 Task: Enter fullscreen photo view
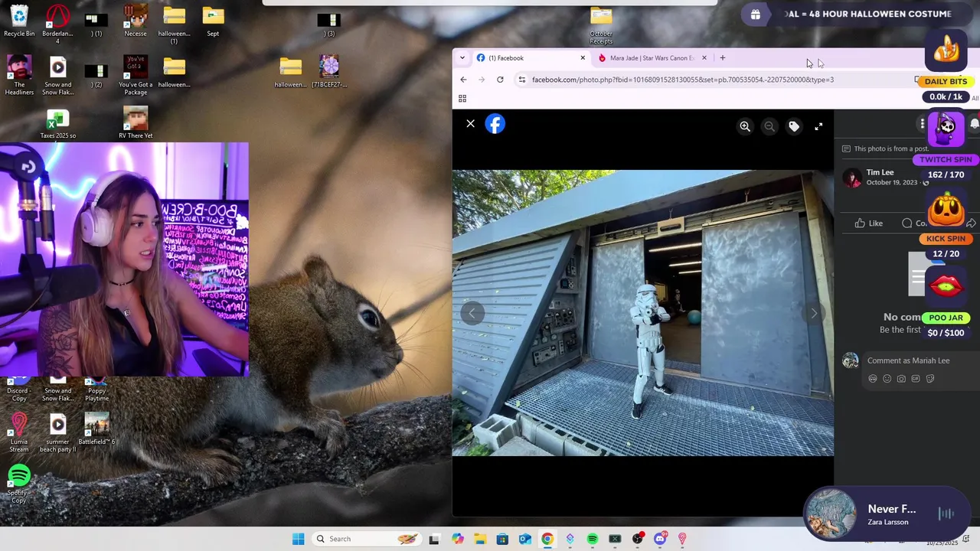pos(818,127)
